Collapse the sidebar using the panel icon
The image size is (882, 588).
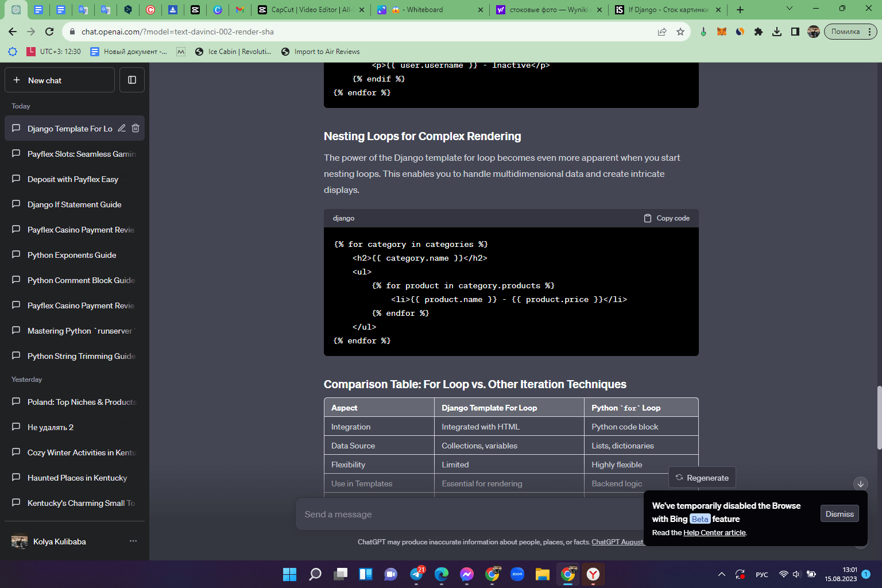(131, 80)
